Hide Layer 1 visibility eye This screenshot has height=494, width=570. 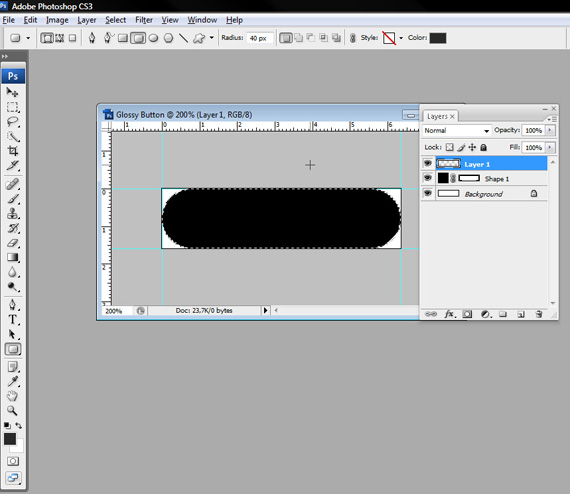(428, 164)
